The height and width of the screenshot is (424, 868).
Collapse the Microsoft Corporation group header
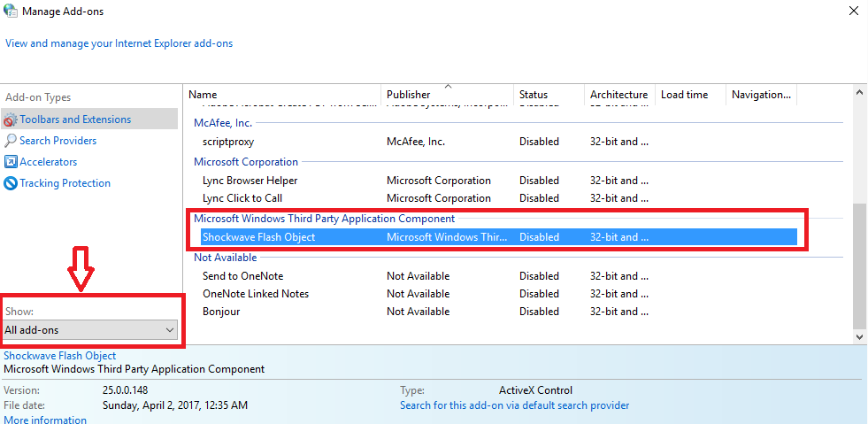[246, 162]
